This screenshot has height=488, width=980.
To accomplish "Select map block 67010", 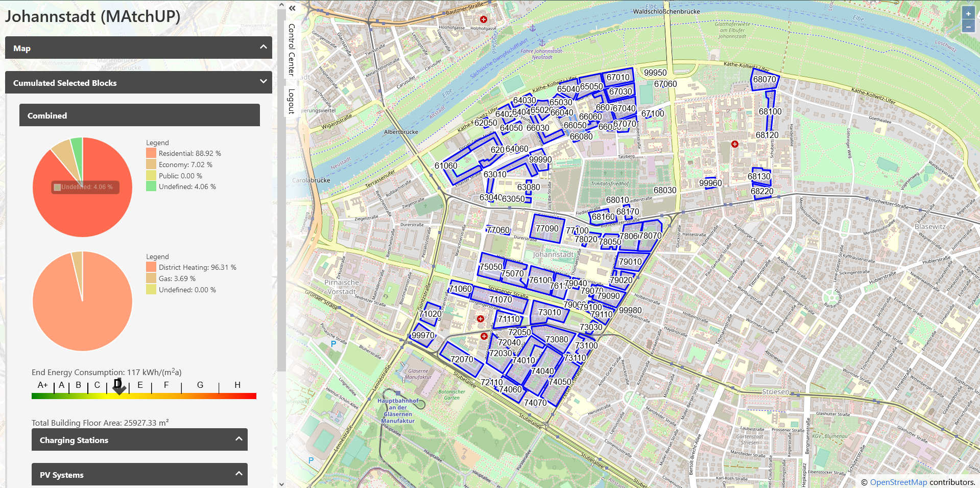I will pyautogui.click(x=618, y=77).
